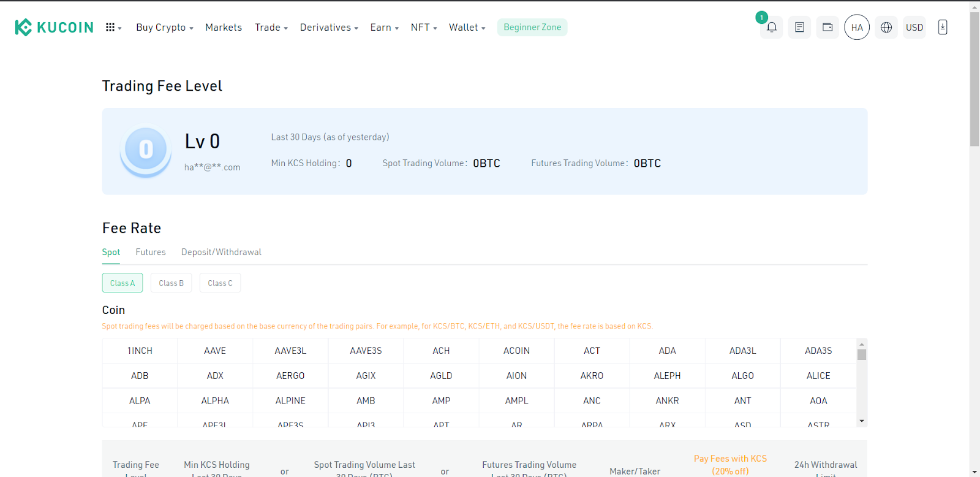Select the Class C filter
The height and width of the screenshot is (477, 980).
[220, 283]
